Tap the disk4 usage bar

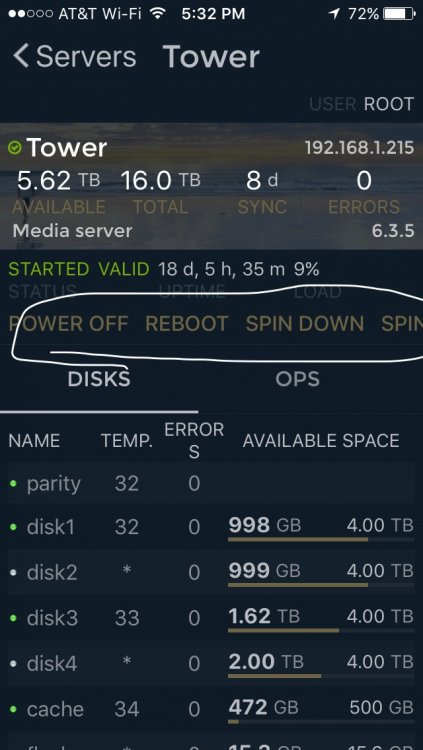pyautogui.click(x=321, y=676)
